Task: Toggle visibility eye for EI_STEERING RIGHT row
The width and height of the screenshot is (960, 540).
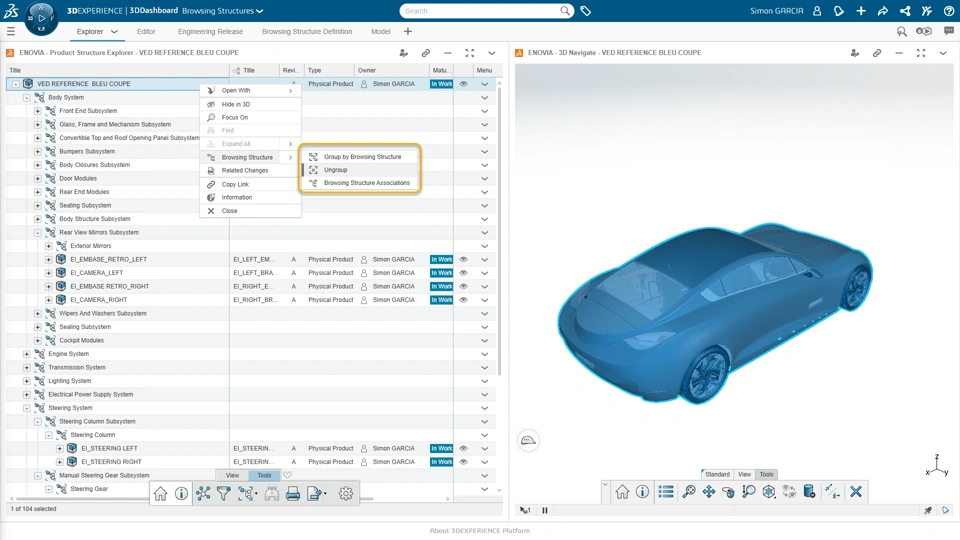Action: [x=463, y=462]
